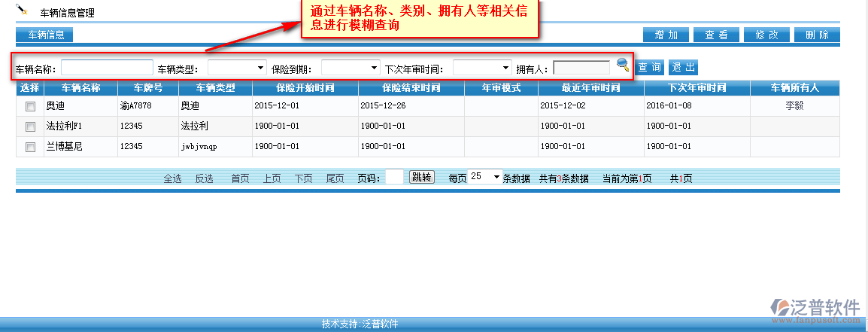Click the 车辆所有人 column header
The width and height of the screenshot is (868, 332).
click(795, 88)
